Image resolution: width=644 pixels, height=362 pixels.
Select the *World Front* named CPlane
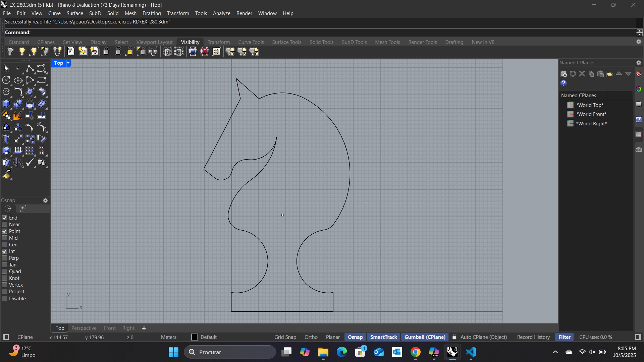pos(591,114)
